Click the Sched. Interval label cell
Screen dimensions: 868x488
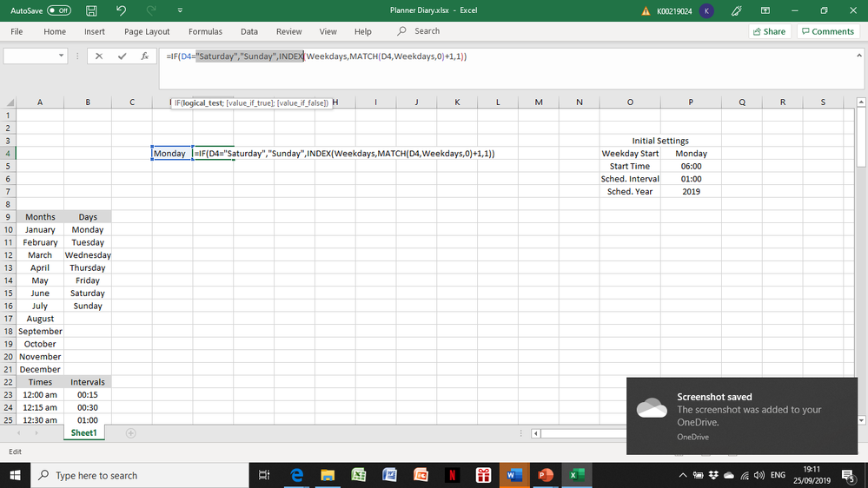[630, 179]
